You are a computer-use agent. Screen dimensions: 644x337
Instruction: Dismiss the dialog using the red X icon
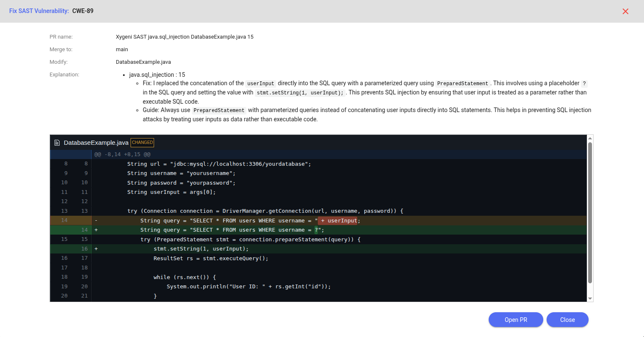pyautogui.click(x=625, y=11)
